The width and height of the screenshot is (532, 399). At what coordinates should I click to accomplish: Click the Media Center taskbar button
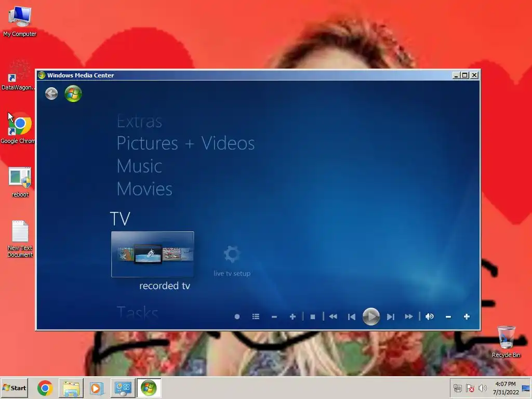click(x=149, y=388)
